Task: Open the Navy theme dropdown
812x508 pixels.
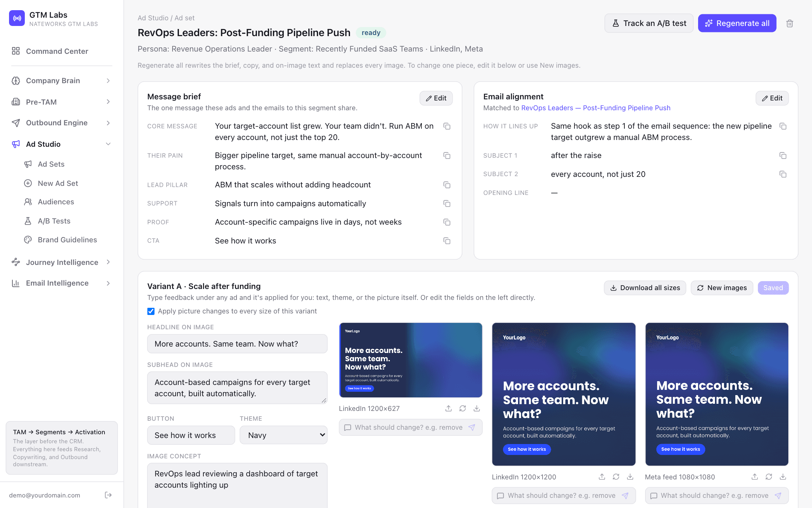Action: [283, 435]
